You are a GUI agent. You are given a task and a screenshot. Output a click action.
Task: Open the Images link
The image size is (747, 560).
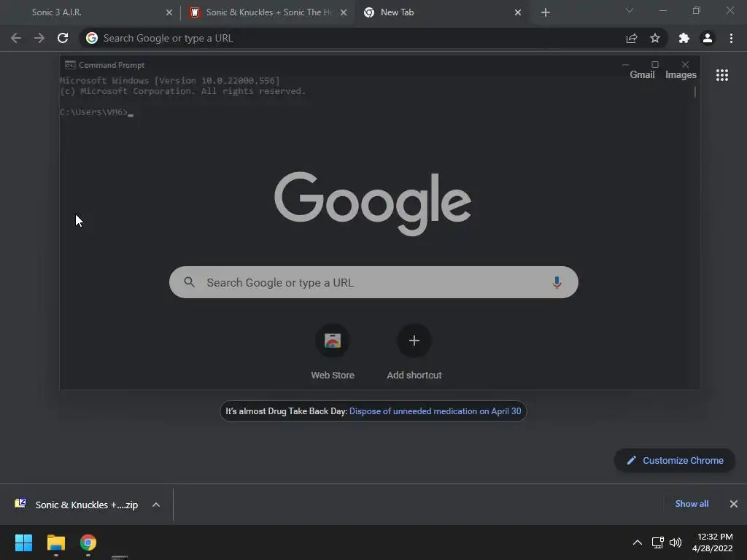pos(681,75)
